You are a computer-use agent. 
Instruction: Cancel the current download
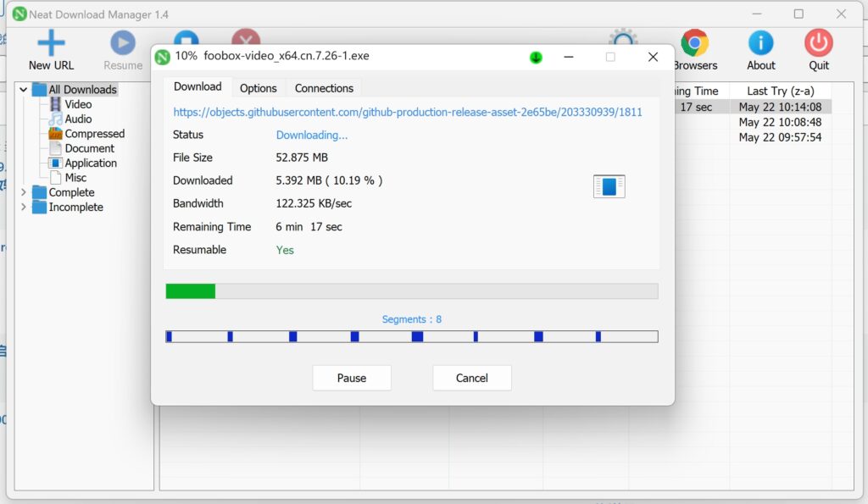point(471,378)
